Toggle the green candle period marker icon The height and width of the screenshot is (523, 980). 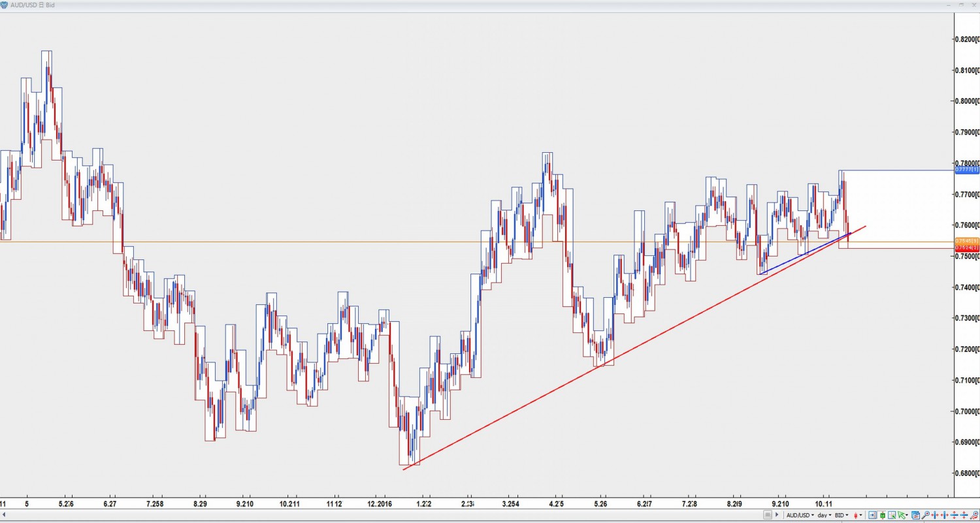click(881, 515)
